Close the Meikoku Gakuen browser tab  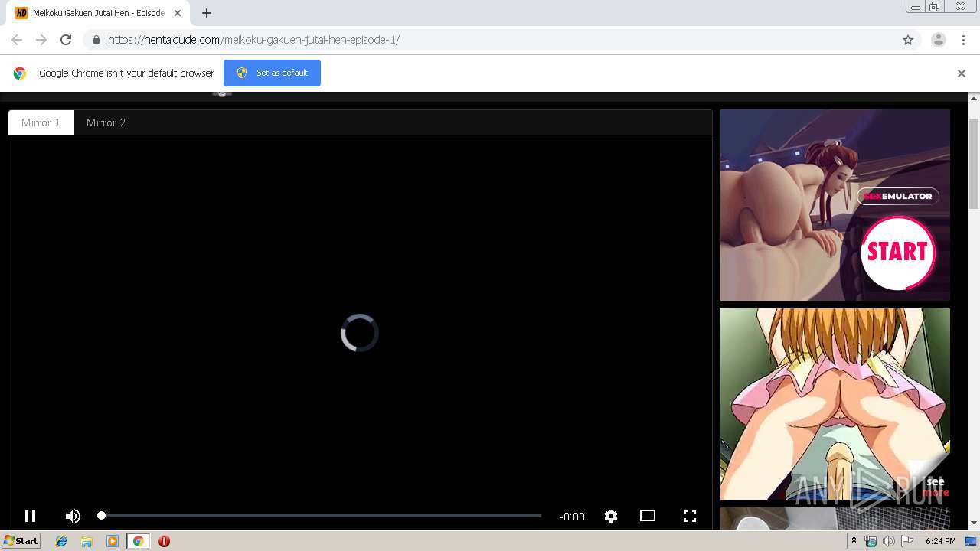point(178,13)
